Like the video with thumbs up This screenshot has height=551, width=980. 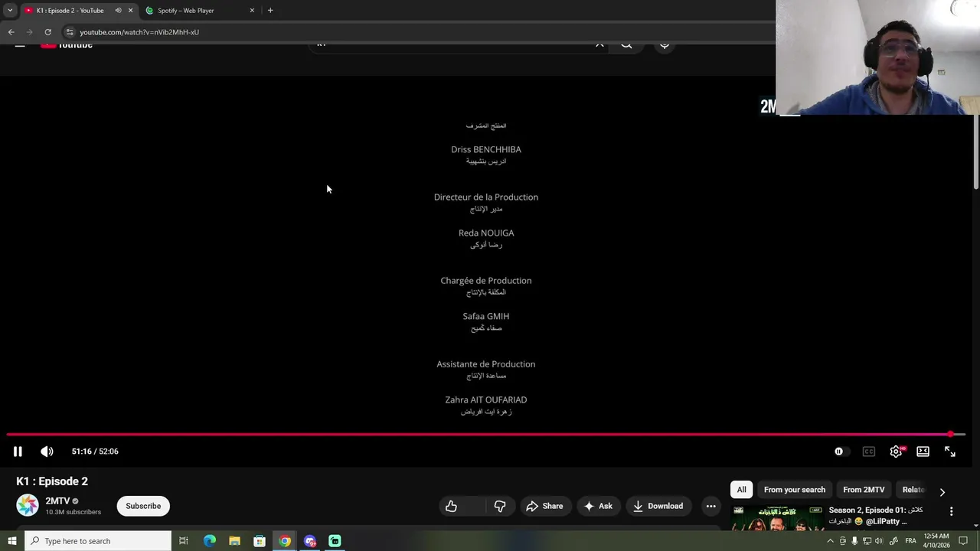[x=452, y=506]
